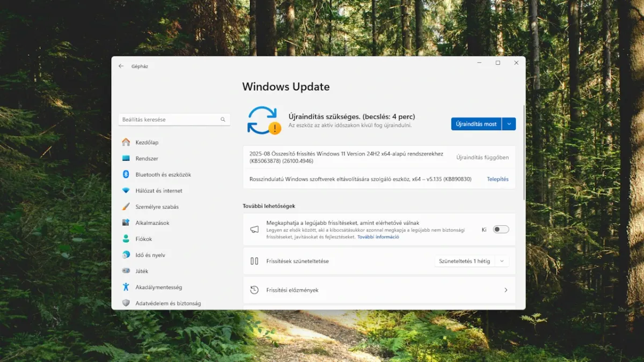Viewport: 644px width, 362px height.
Task: Go to Alkalmazások in the sidebar
Action: pos(152,223)
